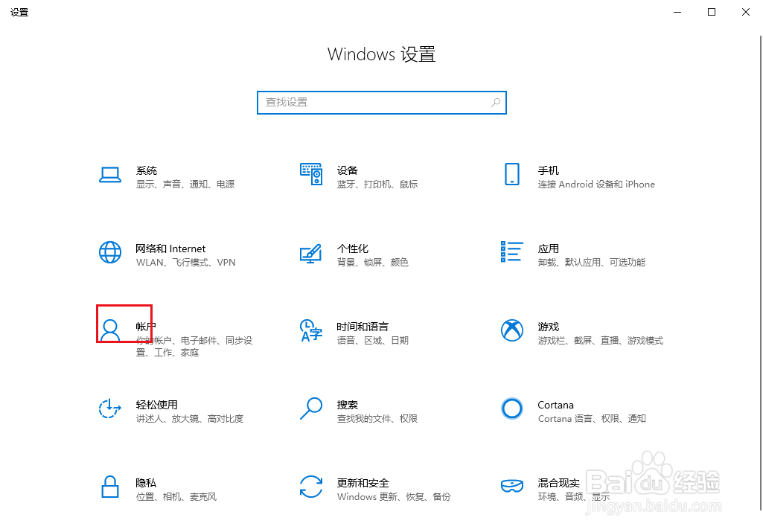This screenshot has height=532, width=763.
Task: Click 连接 Android 设备和 iPhone text
Action: [596, 184]
